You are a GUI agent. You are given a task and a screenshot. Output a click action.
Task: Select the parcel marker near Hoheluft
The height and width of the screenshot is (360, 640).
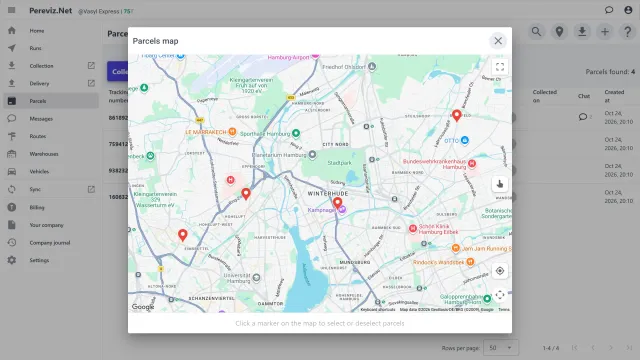[x=246, y=193]
